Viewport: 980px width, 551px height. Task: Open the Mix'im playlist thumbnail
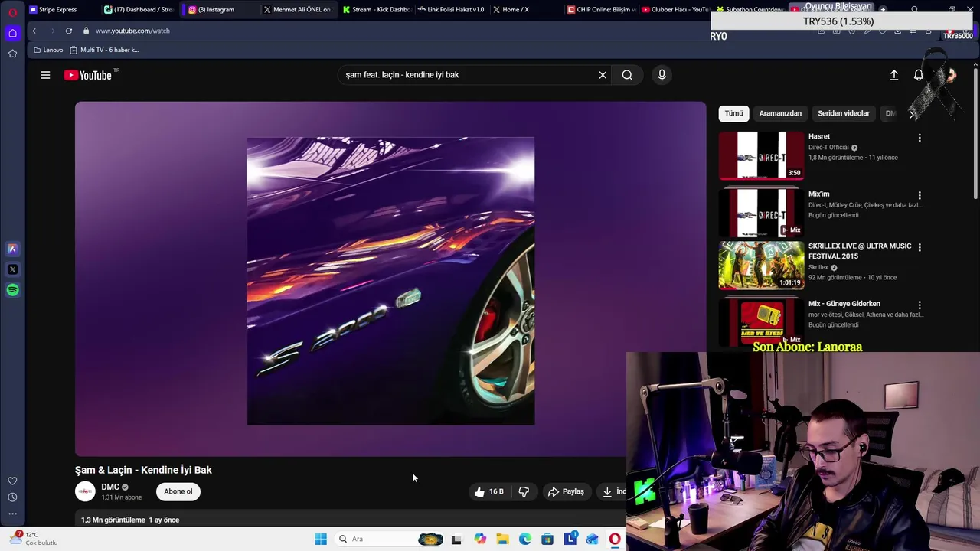coord(761,213)
